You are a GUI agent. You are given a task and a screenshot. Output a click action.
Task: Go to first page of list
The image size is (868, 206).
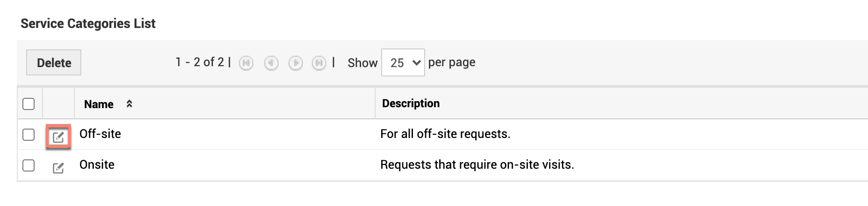click(x=246, y=63)
